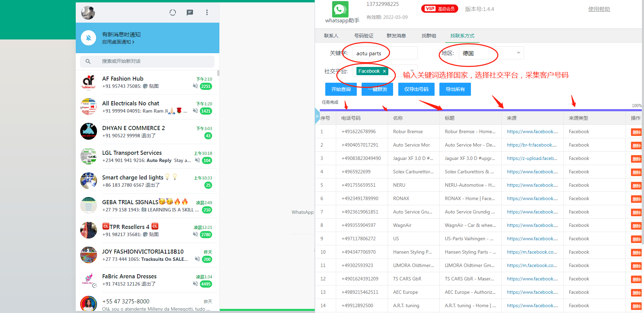
Task: Click the search magnifier icon
Action: coord(88,61)
